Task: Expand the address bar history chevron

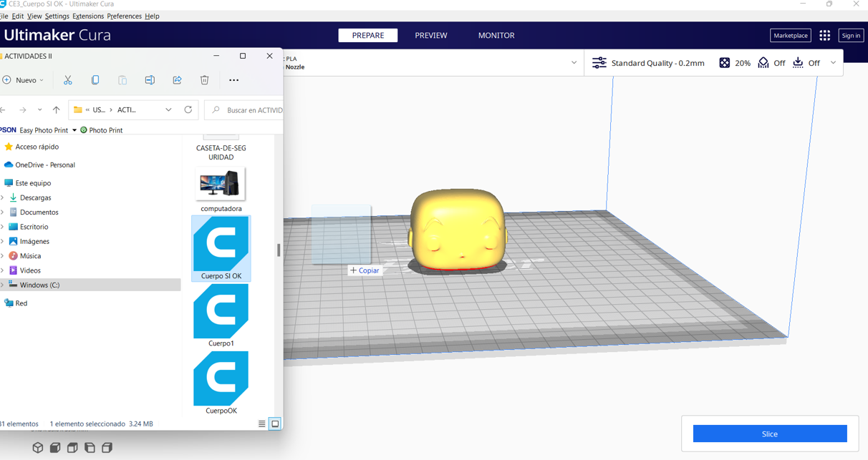Action: 168,110
